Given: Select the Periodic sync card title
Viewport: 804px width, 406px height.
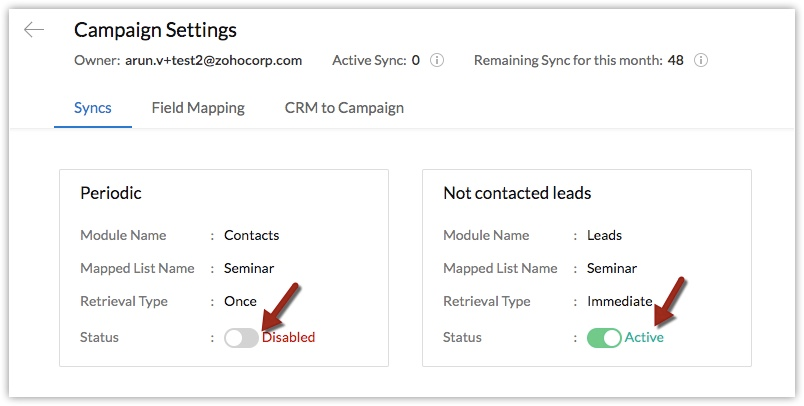Looking at the screenshot, I should point(111,193).
